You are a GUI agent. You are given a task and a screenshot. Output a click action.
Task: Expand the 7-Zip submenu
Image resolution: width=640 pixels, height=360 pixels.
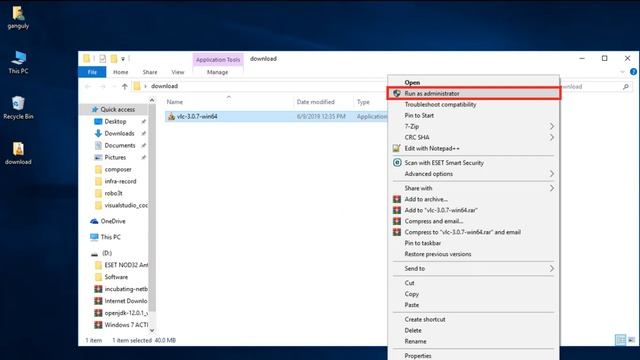[x=551, y=127]
